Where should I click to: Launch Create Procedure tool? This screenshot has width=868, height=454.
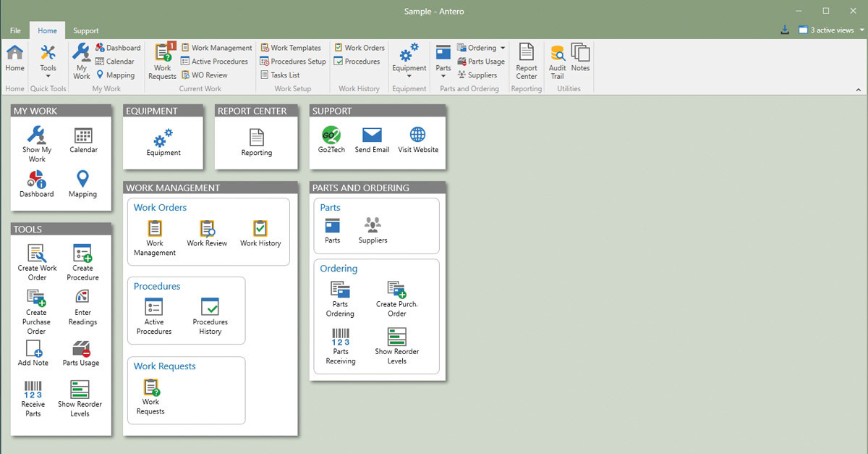click(82, 262)
